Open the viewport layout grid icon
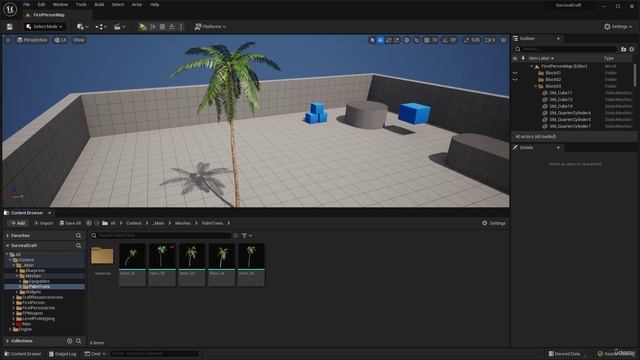The image size is (640, 360). point(504,40)
